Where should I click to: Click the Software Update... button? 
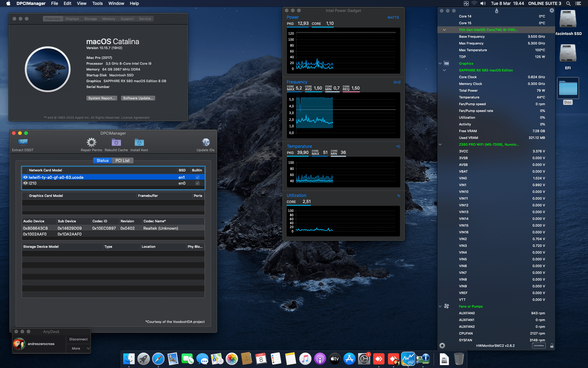(138, 98)
